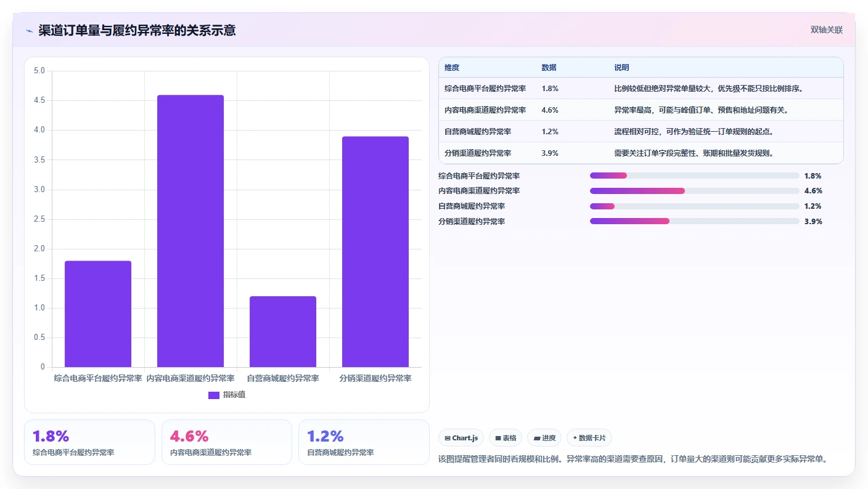Click table cell 自营商城履约异常率
Image resolution: width=868 pixels, height=489 pixels.
coord(478,132)
